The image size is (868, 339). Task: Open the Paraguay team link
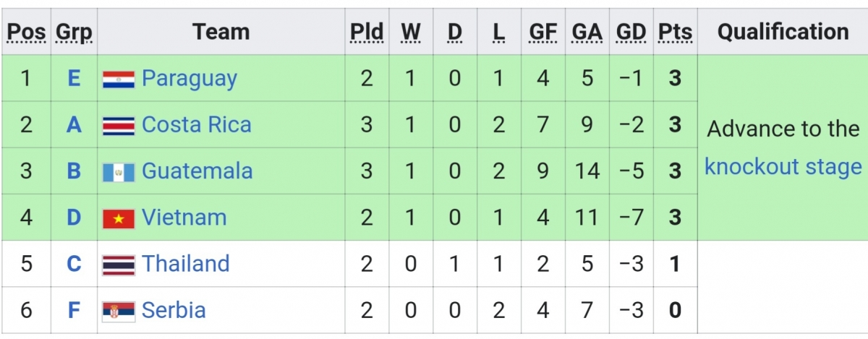click(x=190, y=79)
